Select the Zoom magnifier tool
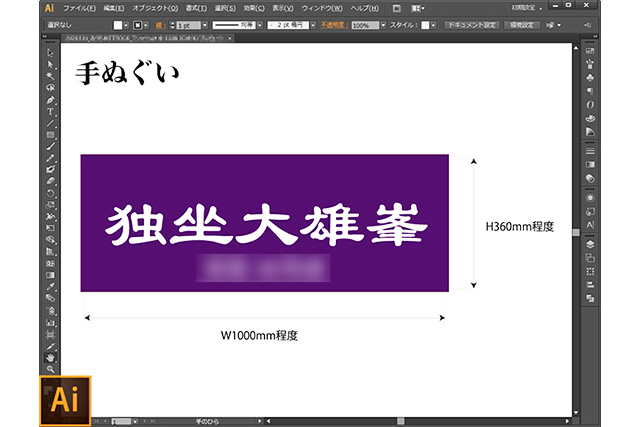Viewport: 640px width, 427px height. (50, 369)
